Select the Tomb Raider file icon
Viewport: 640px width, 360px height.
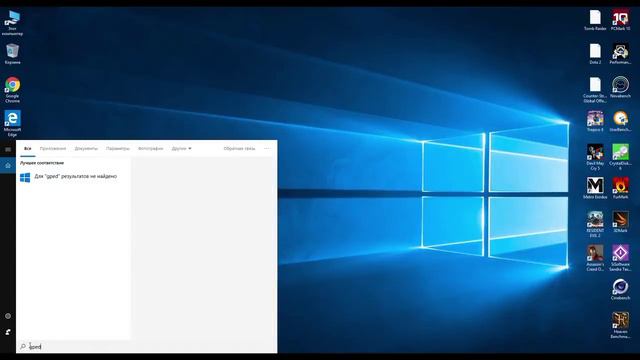pyautogui.click(x=595, y=21)
